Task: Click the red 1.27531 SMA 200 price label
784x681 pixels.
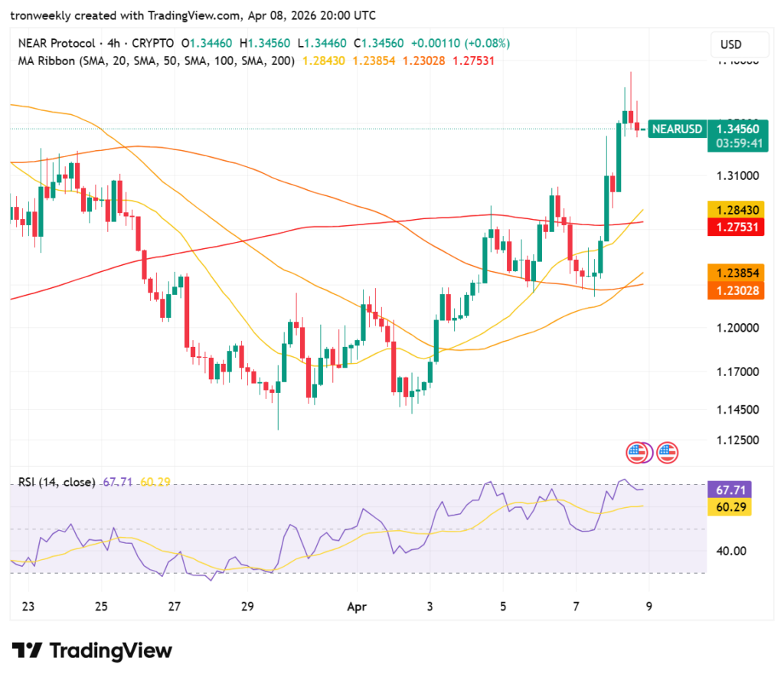Action: tap(736, 227)
